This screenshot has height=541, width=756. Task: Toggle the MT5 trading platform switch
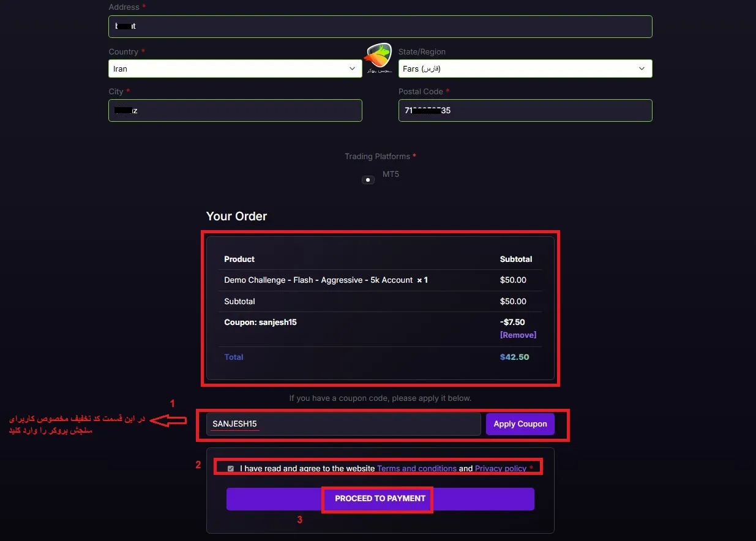click(x=368, y=179)
